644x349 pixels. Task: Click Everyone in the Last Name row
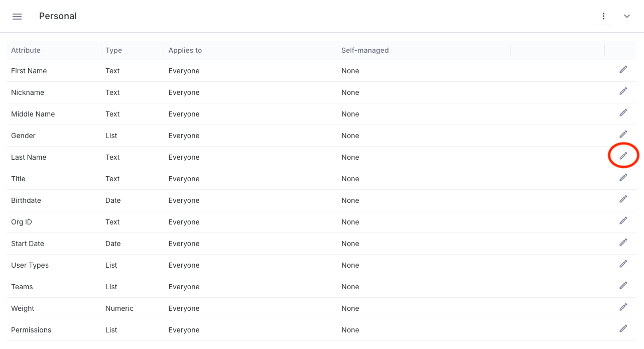[x=184, y=157]
